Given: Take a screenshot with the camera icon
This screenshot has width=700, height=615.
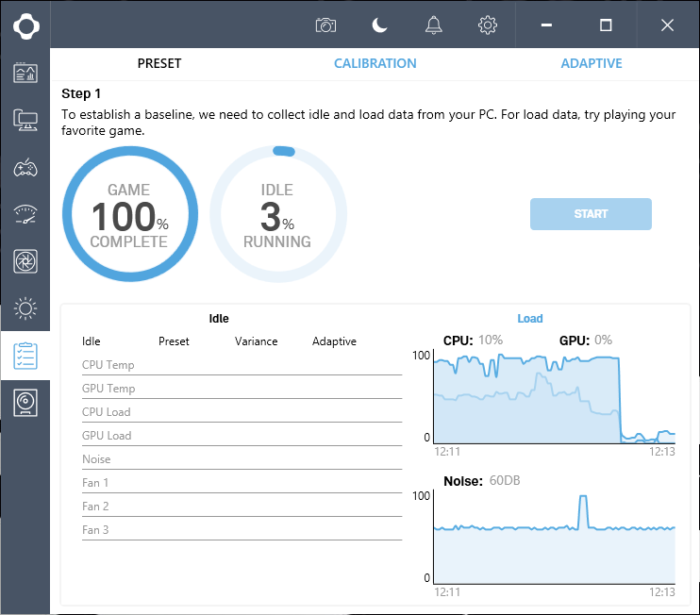Looking at the screenshot, I should 325,25.
